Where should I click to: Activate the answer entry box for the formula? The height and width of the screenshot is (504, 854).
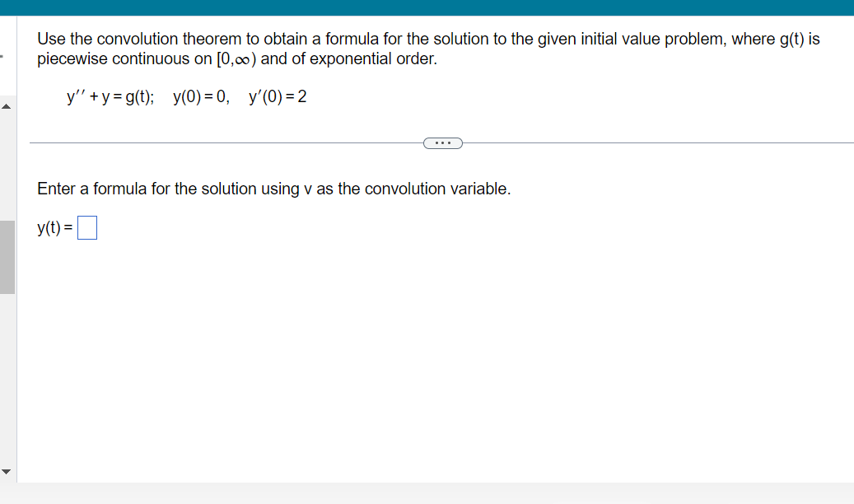[86, 227]
